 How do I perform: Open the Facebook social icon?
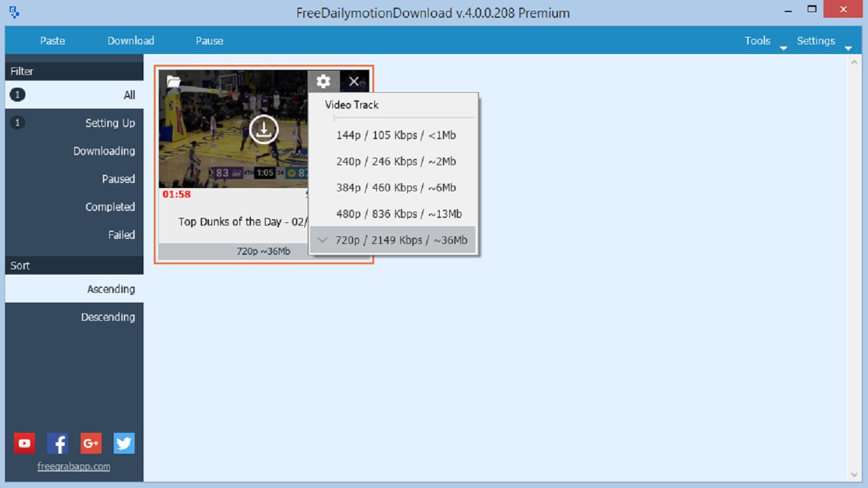pyautogui.click(x=58, y=444)
